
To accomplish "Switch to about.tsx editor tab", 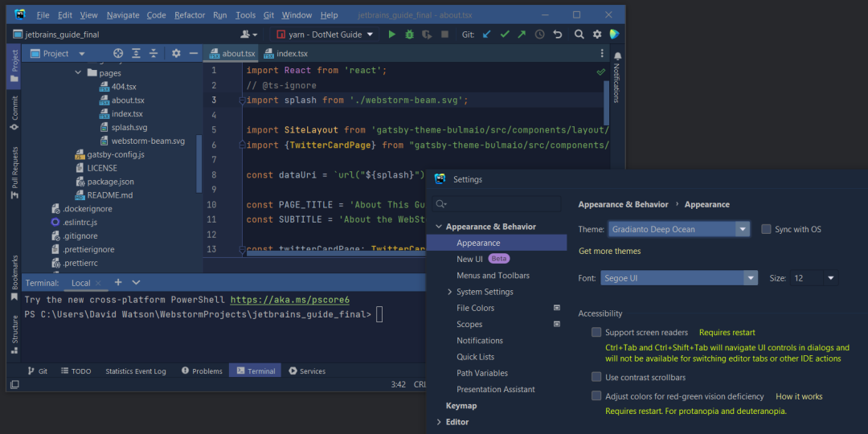I will click(232, 54).
